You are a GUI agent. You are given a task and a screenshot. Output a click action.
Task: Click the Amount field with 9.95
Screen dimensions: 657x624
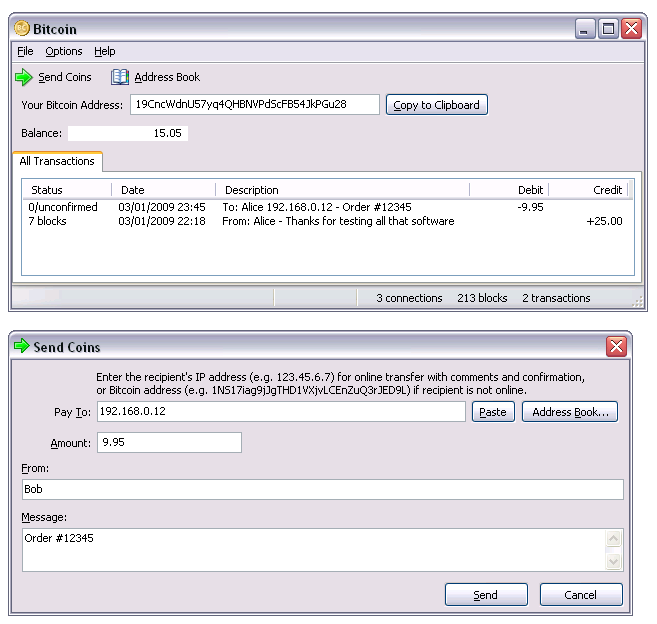tap(169, 443)
